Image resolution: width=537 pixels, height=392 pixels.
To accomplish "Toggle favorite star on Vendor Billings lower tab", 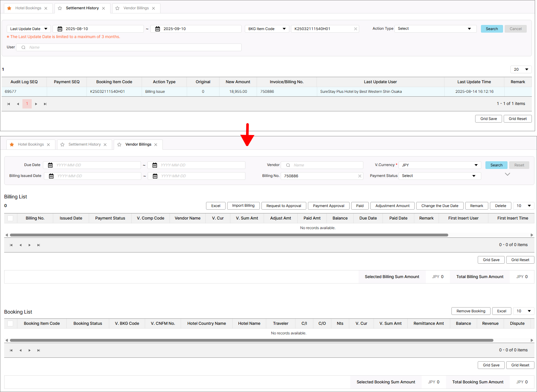I will (119, 145).
